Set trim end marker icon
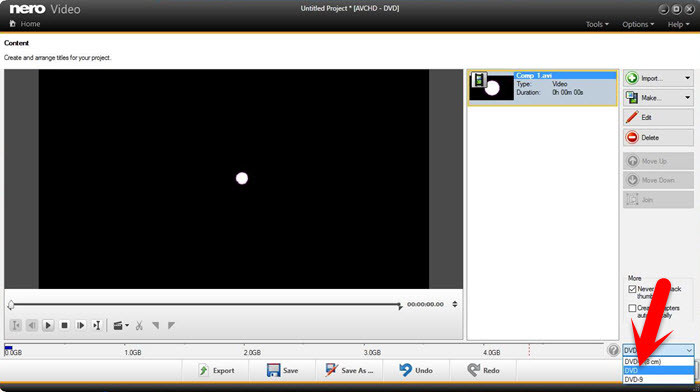The height and width of the screenshot is (392, 700). [x=171, y=325]
